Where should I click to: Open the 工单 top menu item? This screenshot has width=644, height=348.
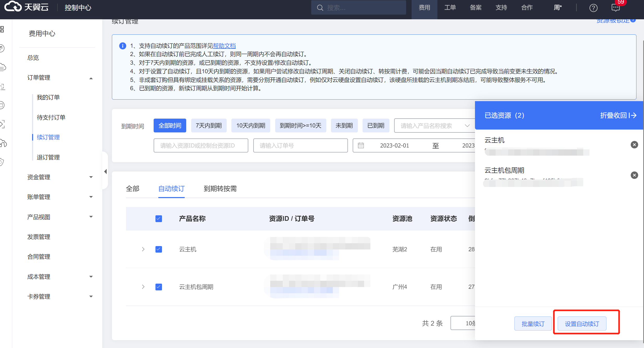coord(450,8)
